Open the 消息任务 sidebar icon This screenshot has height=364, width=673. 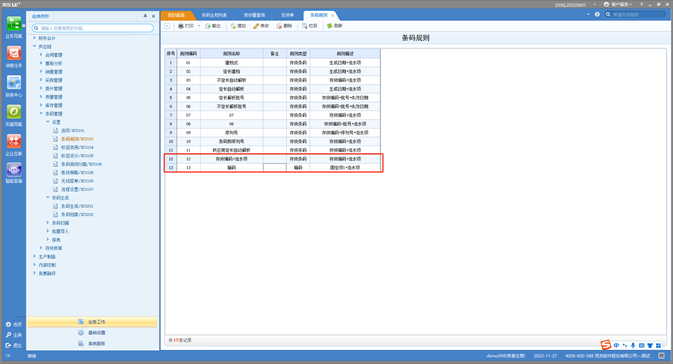point(14,53)
